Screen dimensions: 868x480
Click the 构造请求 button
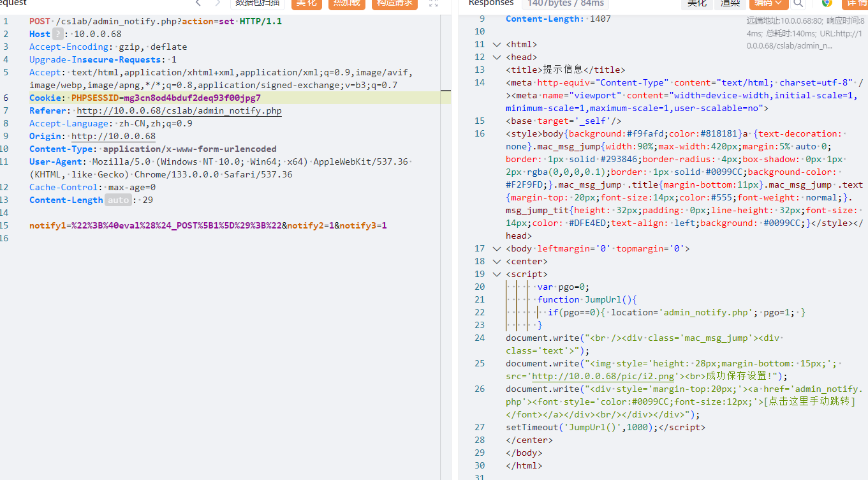pyautogui.click(x=395, y=3)
